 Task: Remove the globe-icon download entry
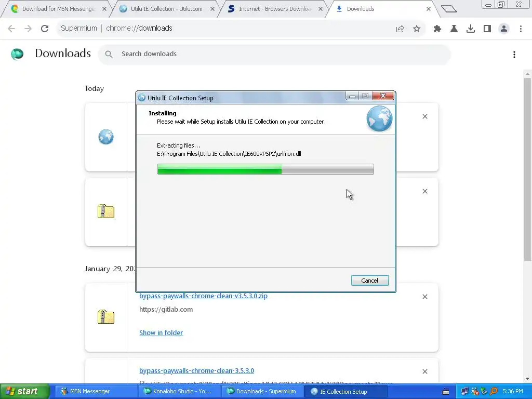(425, 116)
